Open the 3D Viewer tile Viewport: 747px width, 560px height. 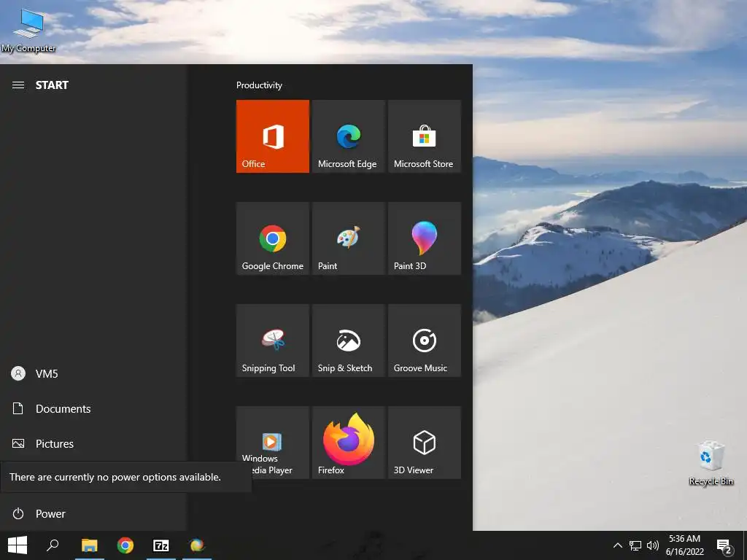pos(425,443)
